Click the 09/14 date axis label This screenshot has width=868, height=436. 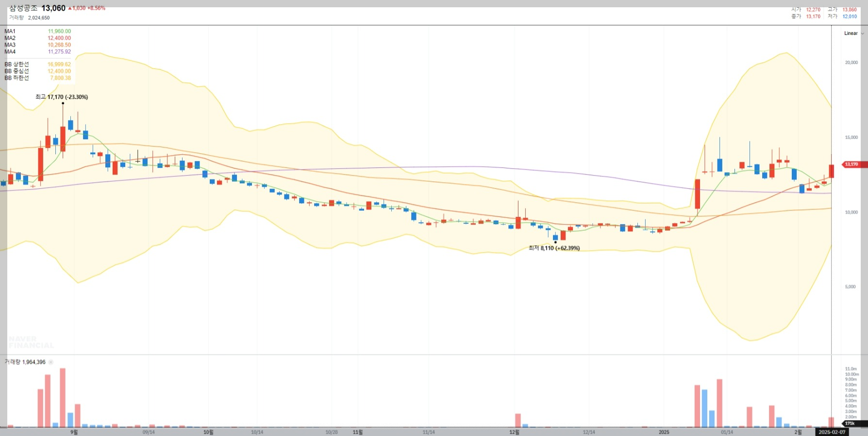point(149,432)
